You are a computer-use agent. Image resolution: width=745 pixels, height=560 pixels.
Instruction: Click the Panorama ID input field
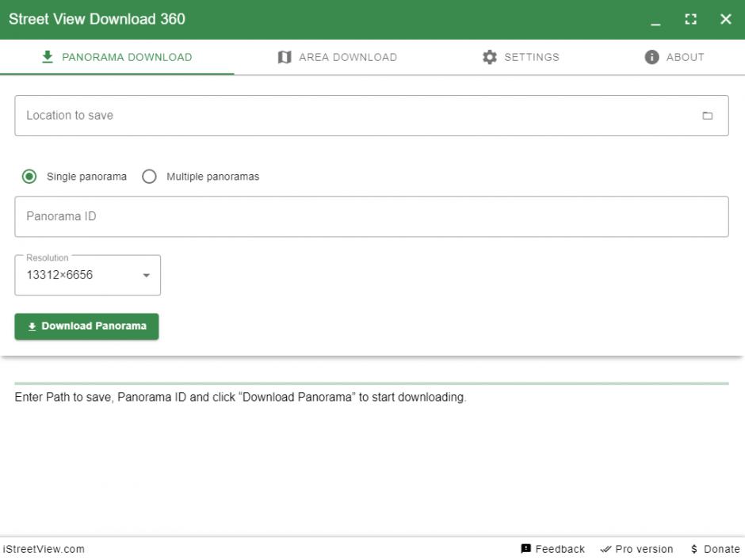pos(372,216)
